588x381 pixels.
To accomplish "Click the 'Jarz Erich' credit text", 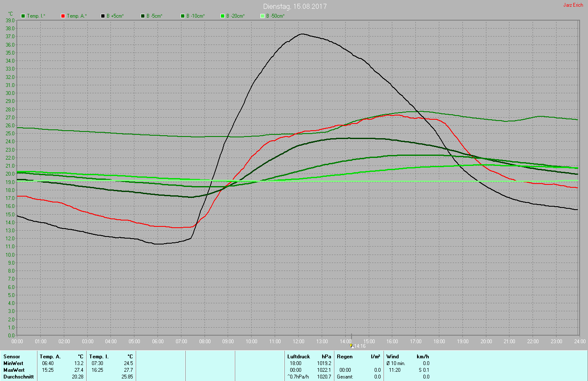I will click(x=573, y=5).
